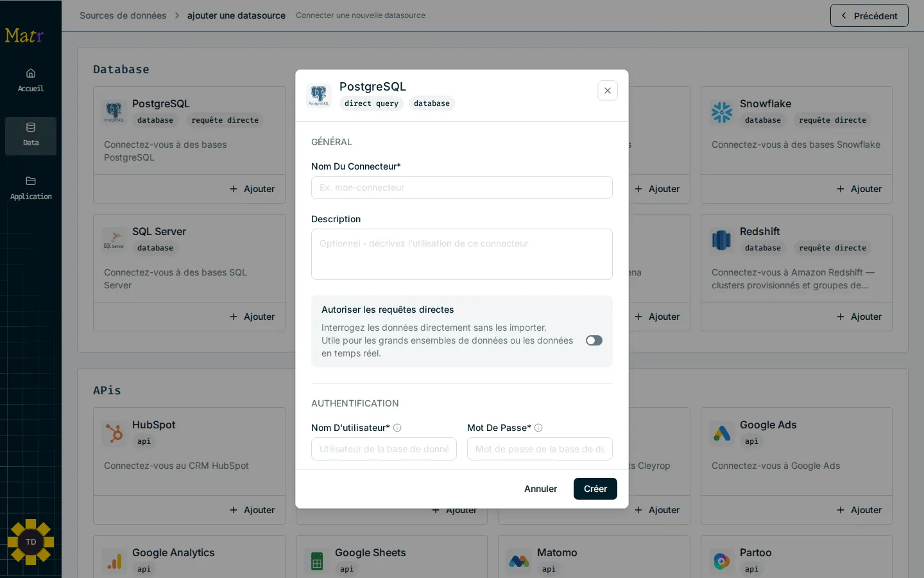
Task: Click the SQL Server logo icon
Action: point(114,240)
